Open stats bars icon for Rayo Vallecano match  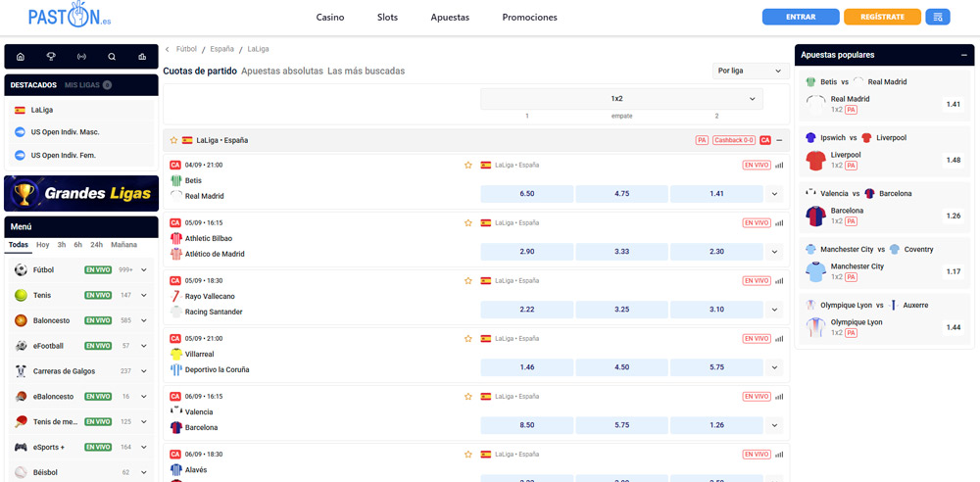coord(779,281)
